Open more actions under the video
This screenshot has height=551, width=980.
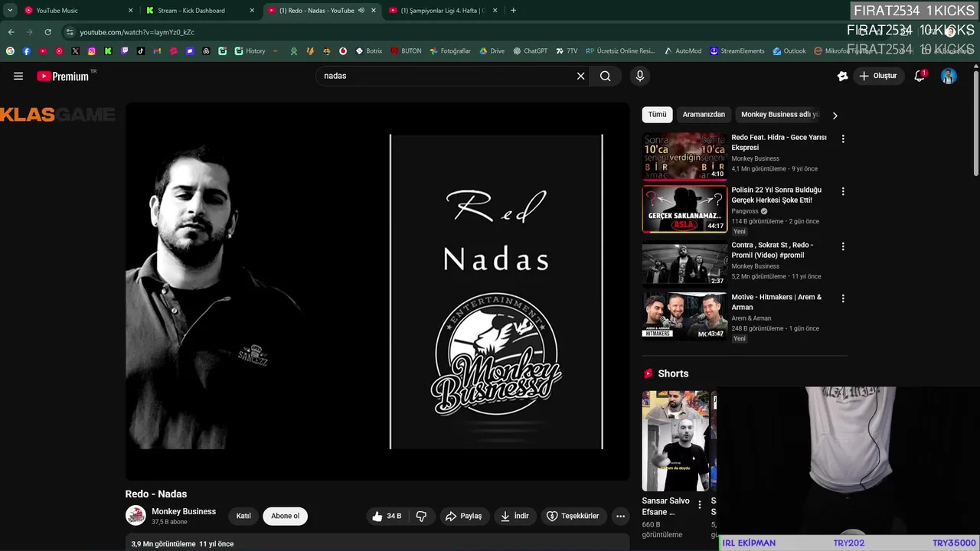pyautogui.click(x=620, y=516)
